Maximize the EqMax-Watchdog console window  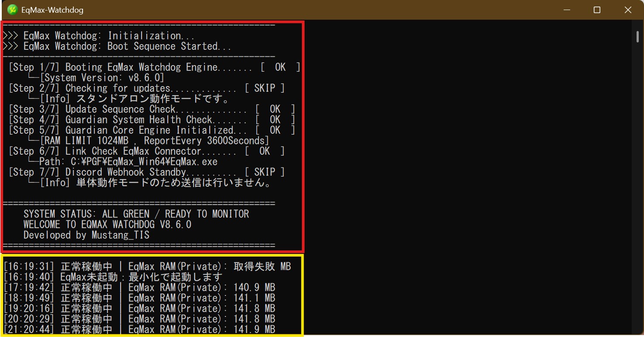click(597, 10)
